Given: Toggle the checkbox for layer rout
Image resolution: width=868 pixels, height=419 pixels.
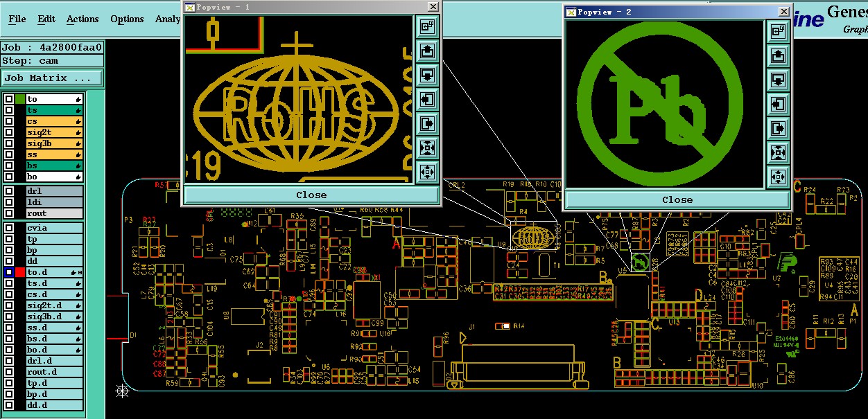Looking at the screenshot, I should pyautogui.click(x=9, y=213).
